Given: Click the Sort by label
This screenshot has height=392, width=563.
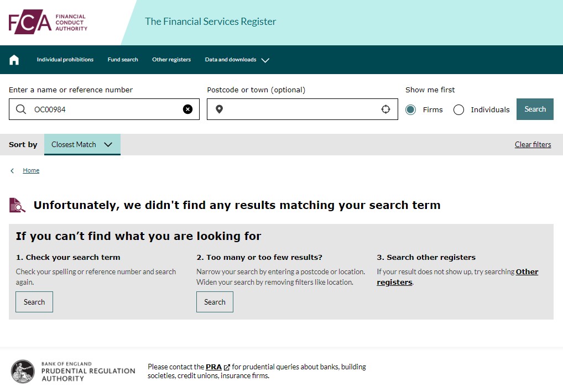Looking at the screenshot, I should coord(23,144).
